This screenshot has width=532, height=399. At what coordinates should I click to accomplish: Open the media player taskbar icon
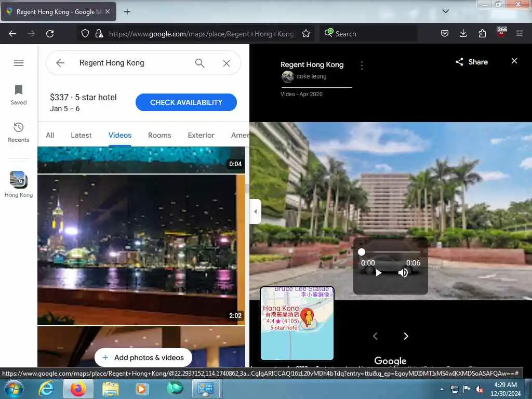(x=142, y=389)
